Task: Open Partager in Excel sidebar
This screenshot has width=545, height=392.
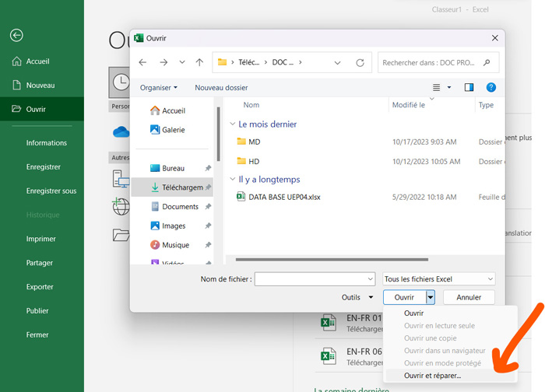Action: point(39,263)
